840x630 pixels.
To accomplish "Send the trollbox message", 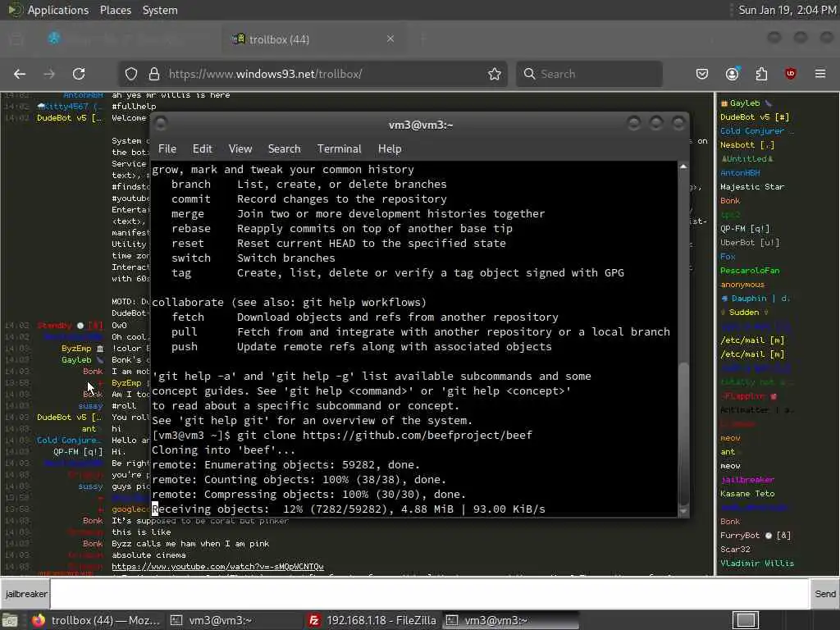I will coord(824,594).
